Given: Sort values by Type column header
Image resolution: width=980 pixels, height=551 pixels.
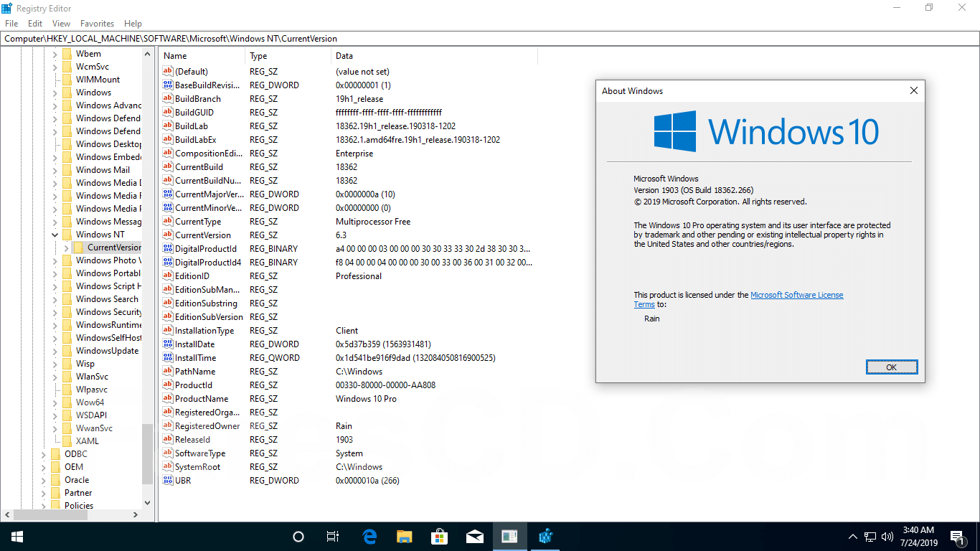Looking at the screenshot, I should [x=288, y=56].
